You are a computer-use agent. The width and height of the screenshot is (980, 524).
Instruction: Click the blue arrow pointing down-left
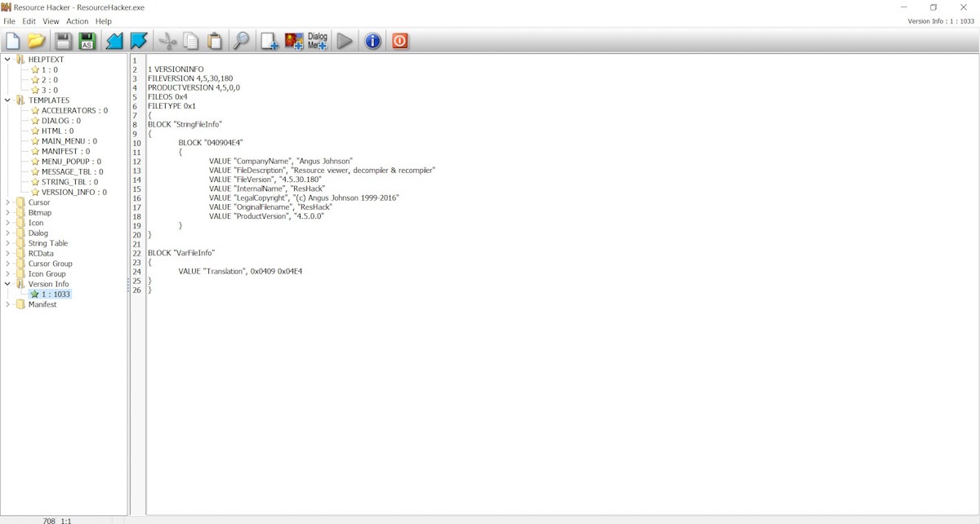[114, 41]
